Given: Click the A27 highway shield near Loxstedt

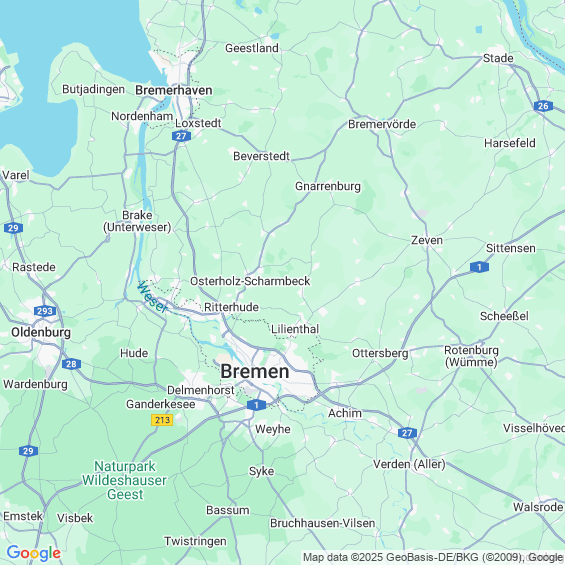Looking at the screenshot, I should pos(181,136).
